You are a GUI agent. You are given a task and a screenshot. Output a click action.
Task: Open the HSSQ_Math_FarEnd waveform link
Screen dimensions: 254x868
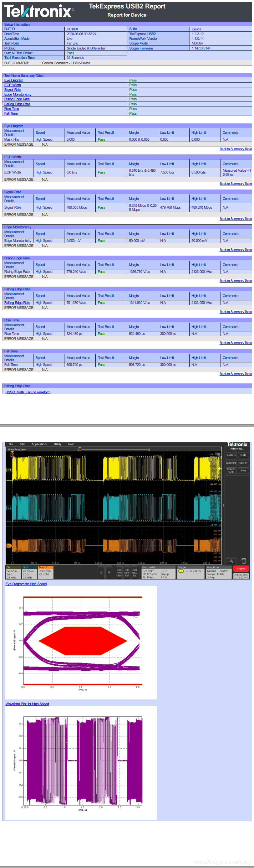point(28,392)
